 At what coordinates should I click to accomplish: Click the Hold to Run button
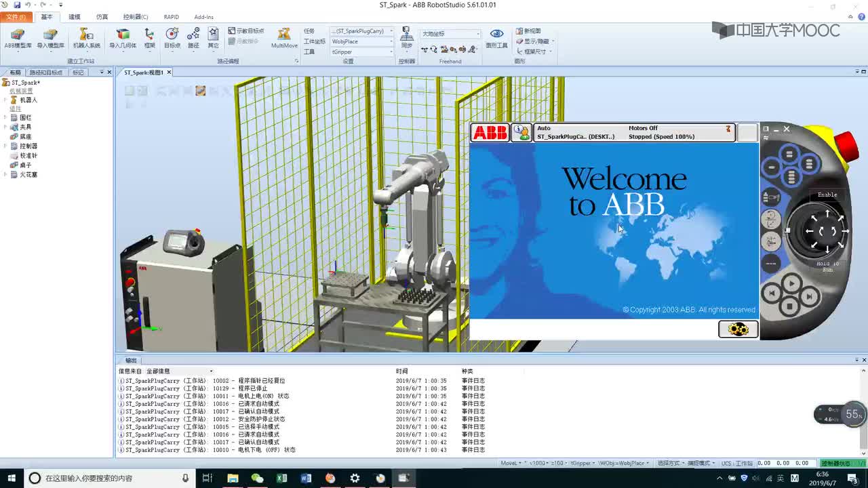tap(827, 266)
